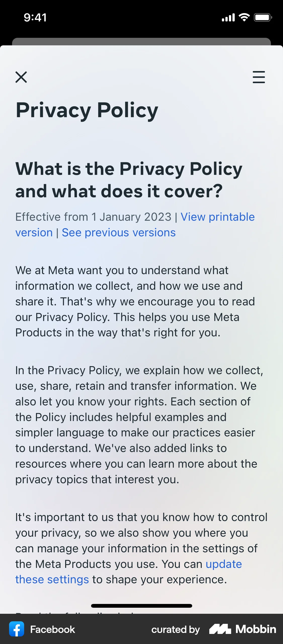Tap the home indicator bar
The width and height of the screenshot is (283, 644).
coord(141,606)
